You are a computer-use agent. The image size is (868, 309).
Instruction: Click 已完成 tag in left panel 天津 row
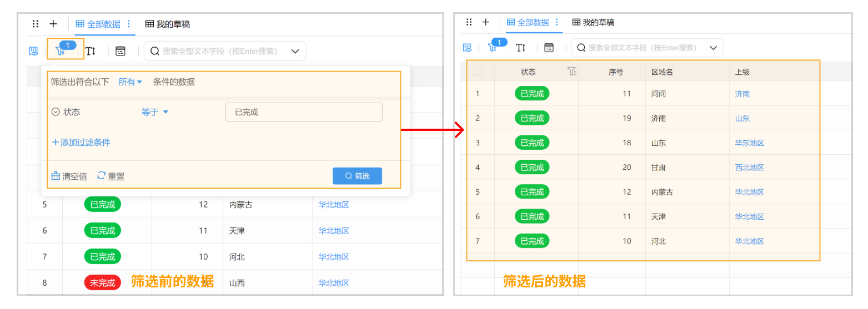(102, 230)
